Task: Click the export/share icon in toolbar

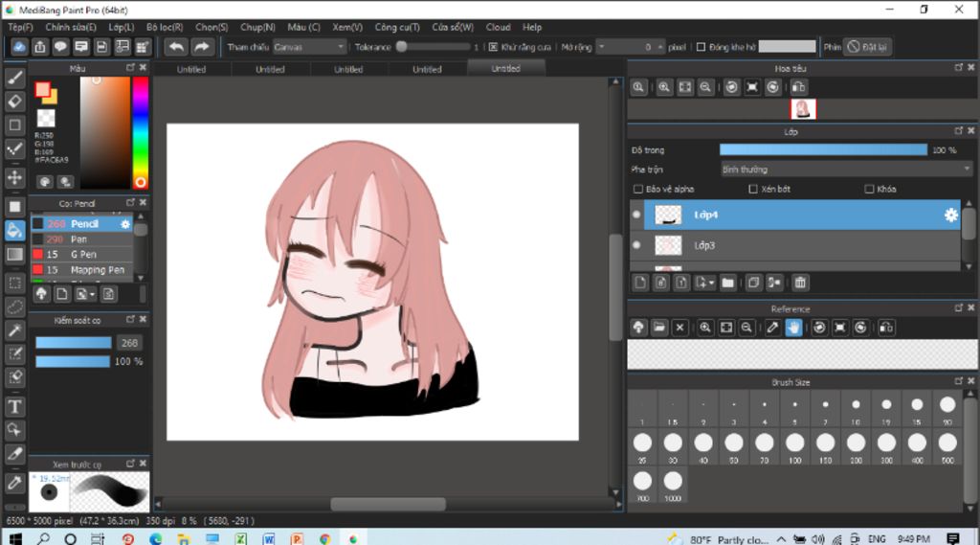Action: pyautogui.click(x=40, y=47)
